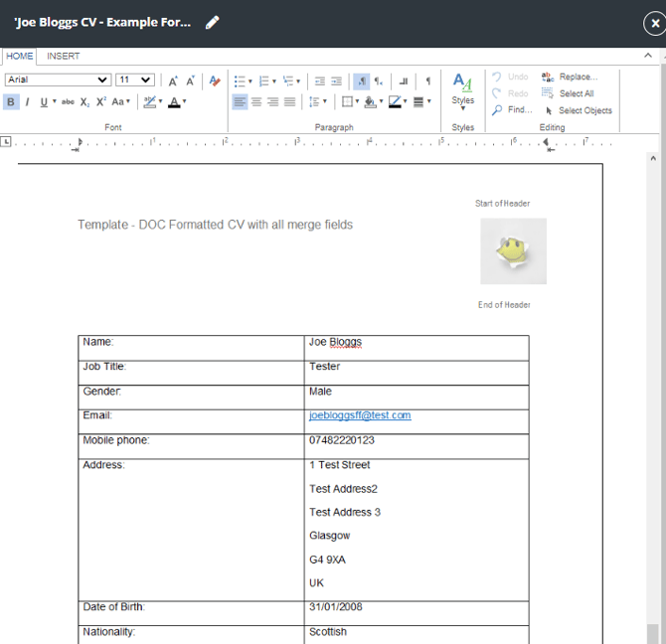Select the HOME ribbon tab
Viewport: 666px width, 644px height.
click(20, 56)
